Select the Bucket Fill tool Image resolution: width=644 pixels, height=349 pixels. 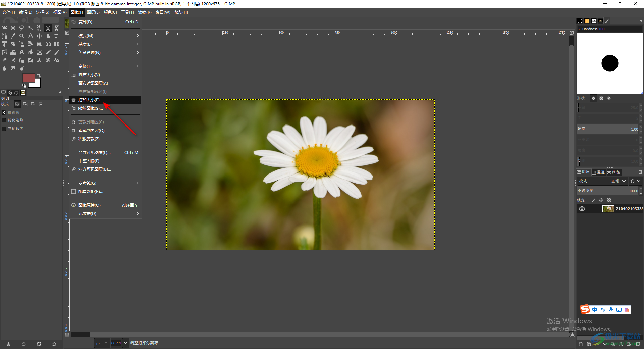31,52
